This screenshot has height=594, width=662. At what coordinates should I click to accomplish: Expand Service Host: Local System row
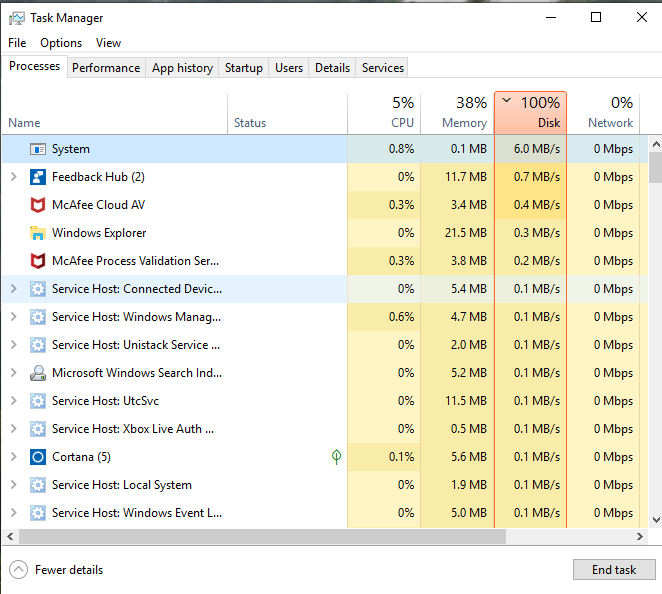click(14, 485)
